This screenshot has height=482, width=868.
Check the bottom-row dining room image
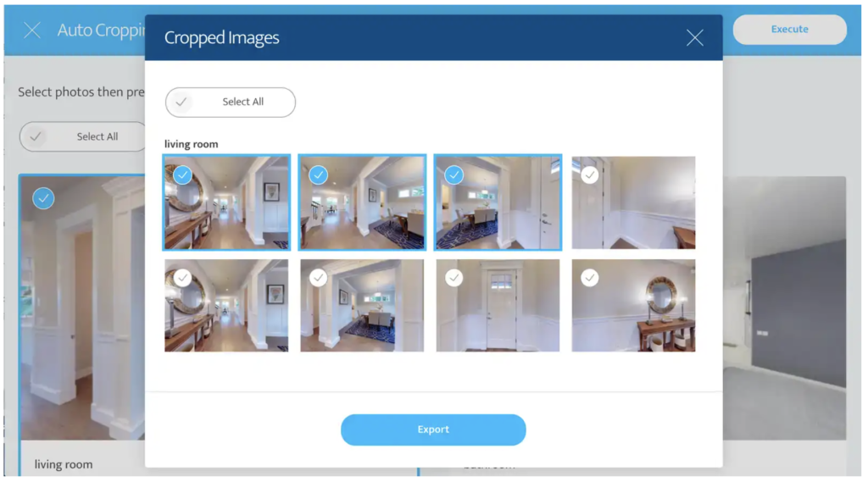coord(318,278)
